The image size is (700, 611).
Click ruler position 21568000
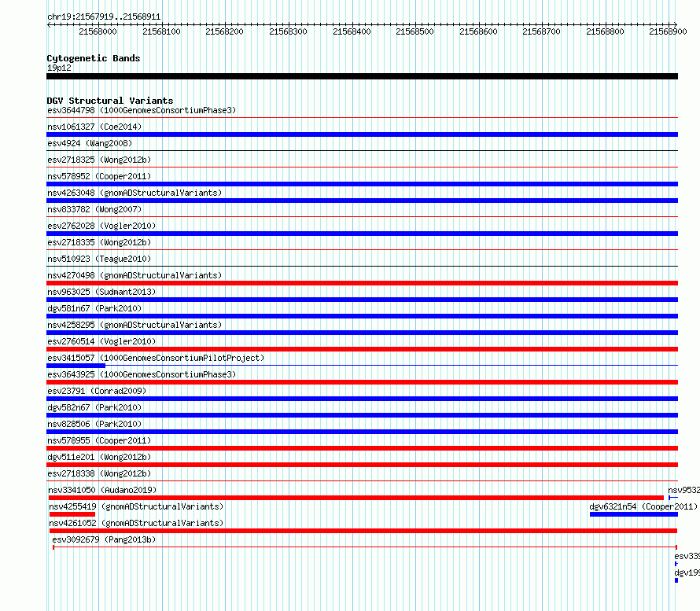tap(98, 31)
